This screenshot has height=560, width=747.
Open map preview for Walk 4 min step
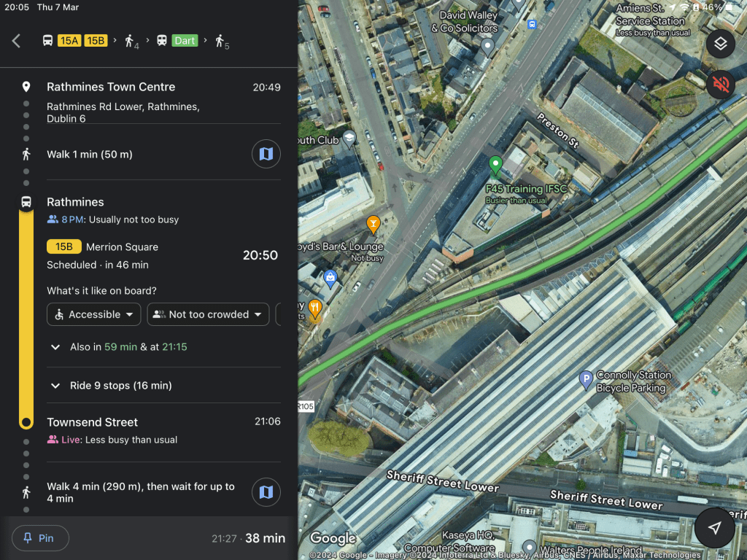(266, 492)
